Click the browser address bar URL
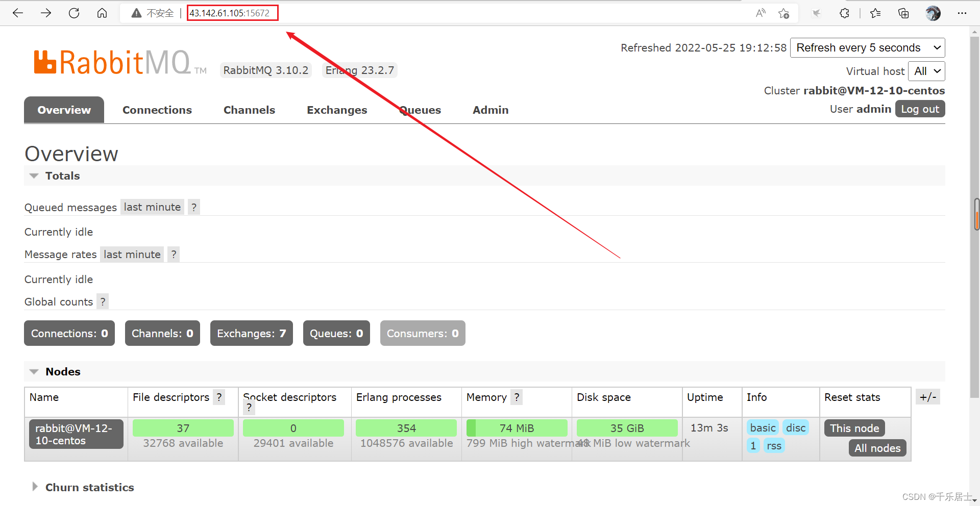The height and width of the screenshot is (506, 980). [230, 13]
